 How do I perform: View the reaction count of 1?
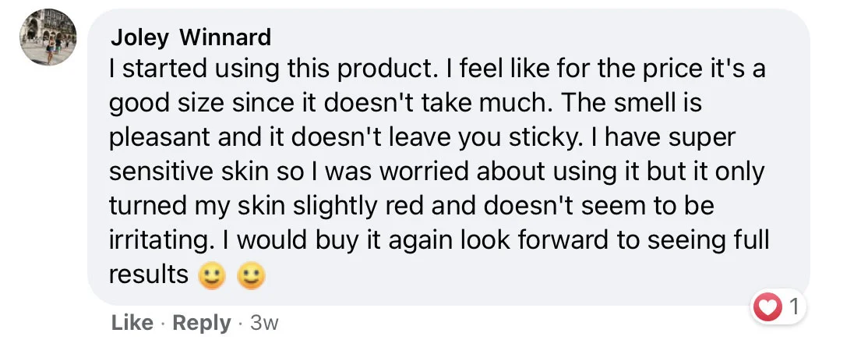pyautogui.click(x=792, y=308)
